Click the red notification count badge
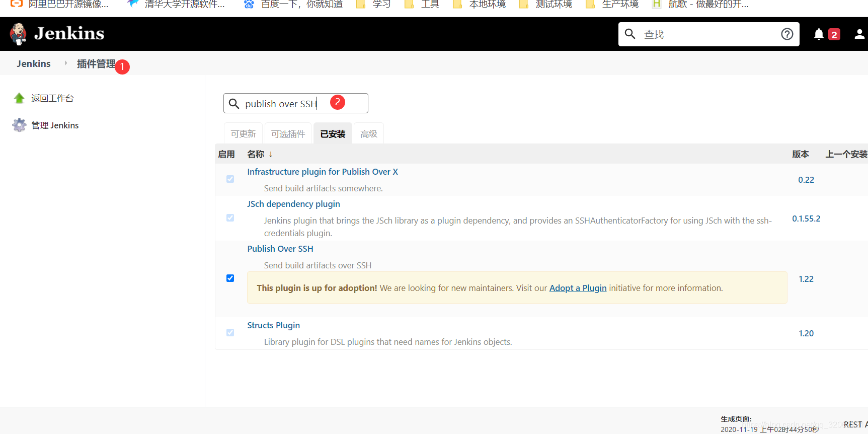 click(x=834, y=34)
